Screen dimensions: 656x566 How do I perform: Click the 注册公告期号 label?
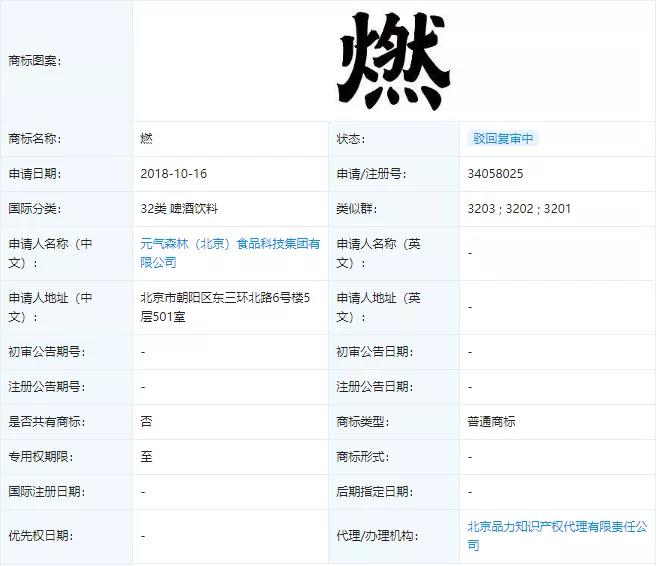pos(47,387)
